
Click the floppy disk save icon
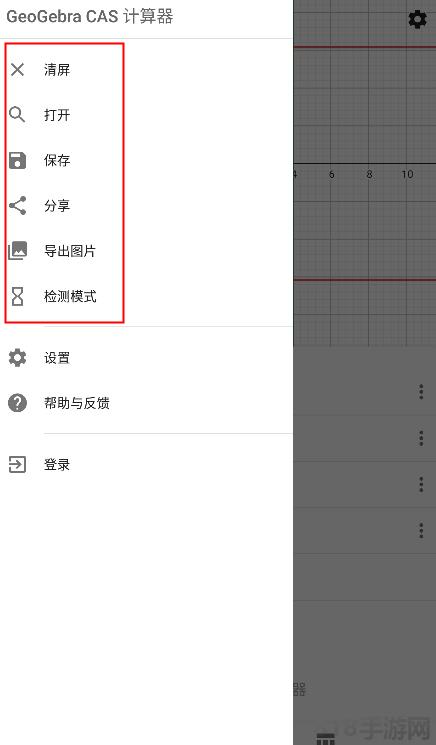tap(18, 161)
